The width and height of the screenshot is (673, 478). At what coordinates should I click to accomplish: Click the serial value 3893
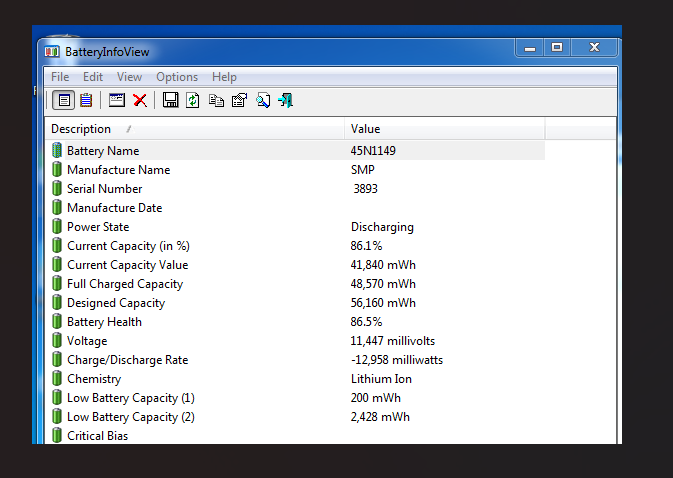(x=365, y=189)
